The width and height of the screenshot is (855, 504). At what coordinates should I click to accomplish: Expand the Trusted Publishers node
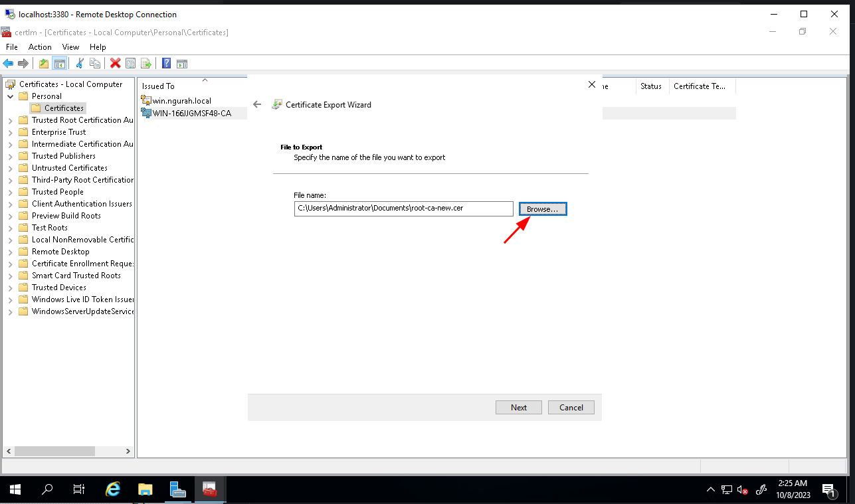[10, 157]
